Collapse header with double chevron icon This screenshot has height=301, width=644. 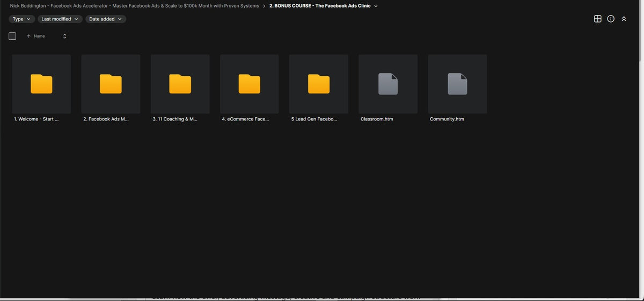click(x=624, y=19)
